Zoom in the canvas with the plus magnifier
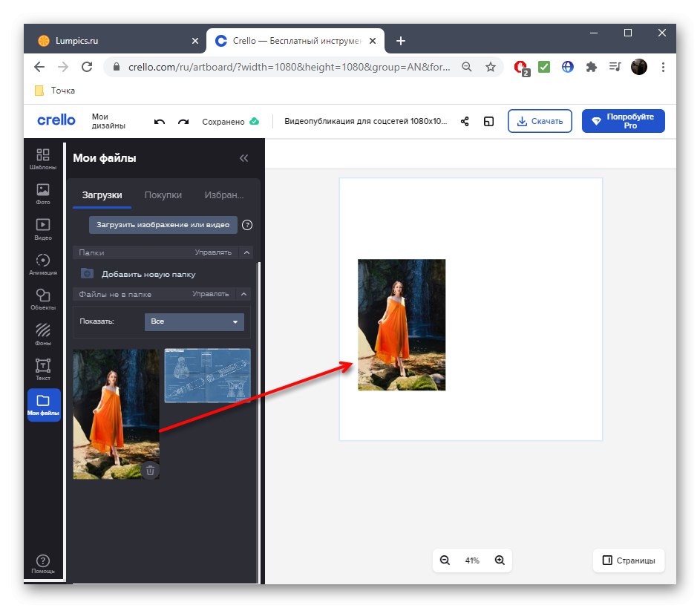The height and width of the screenshot is (608, 700). [500, 560]
